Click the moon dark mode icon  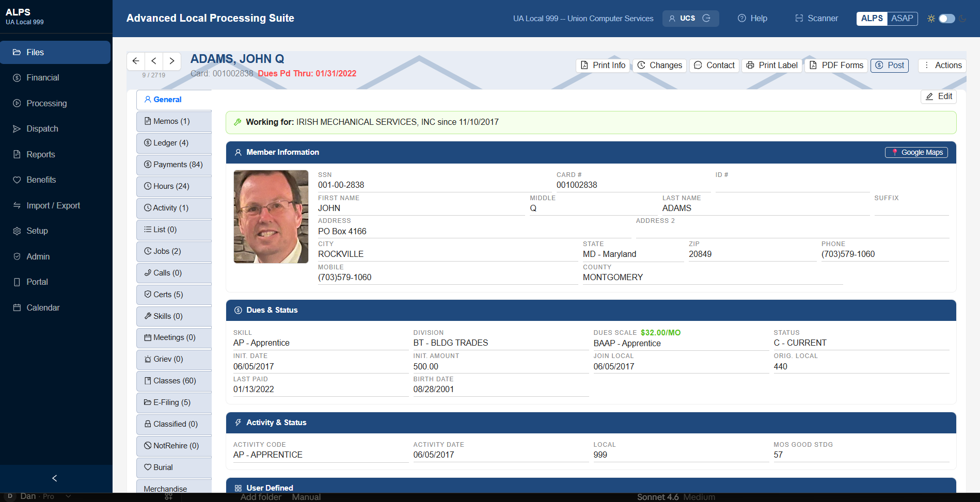tap(962, 19)
